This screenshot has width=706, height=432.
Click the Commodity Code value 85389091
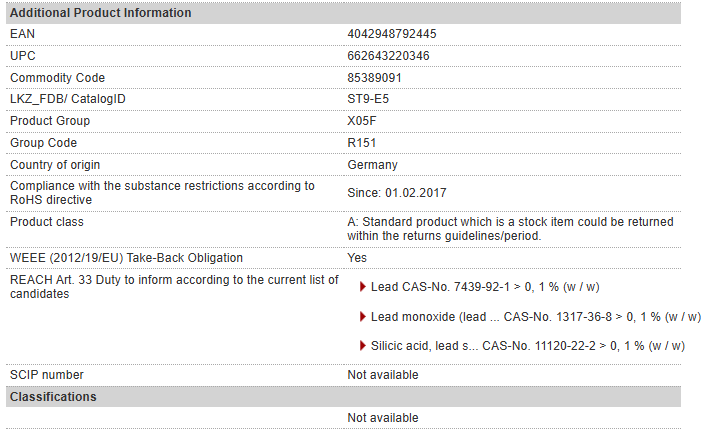[x=374, y=78]
